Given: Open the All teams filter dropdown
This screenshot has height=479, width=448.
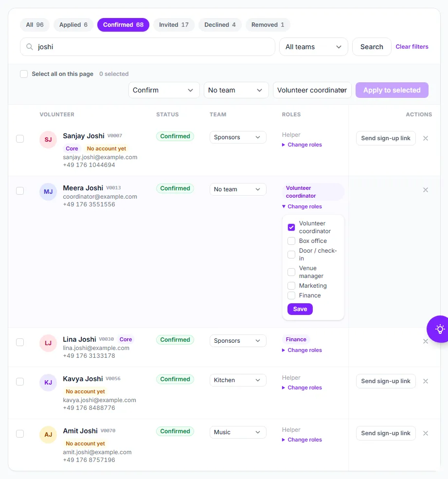Looking at the screenshot, I should coord(313,47).
